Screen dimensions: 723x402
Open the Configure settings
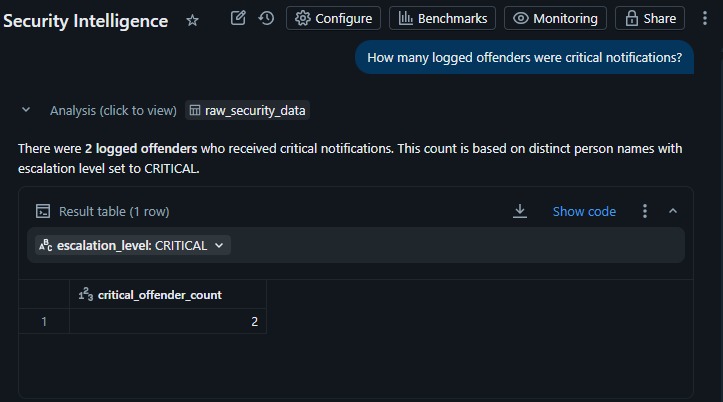[333, 18]
